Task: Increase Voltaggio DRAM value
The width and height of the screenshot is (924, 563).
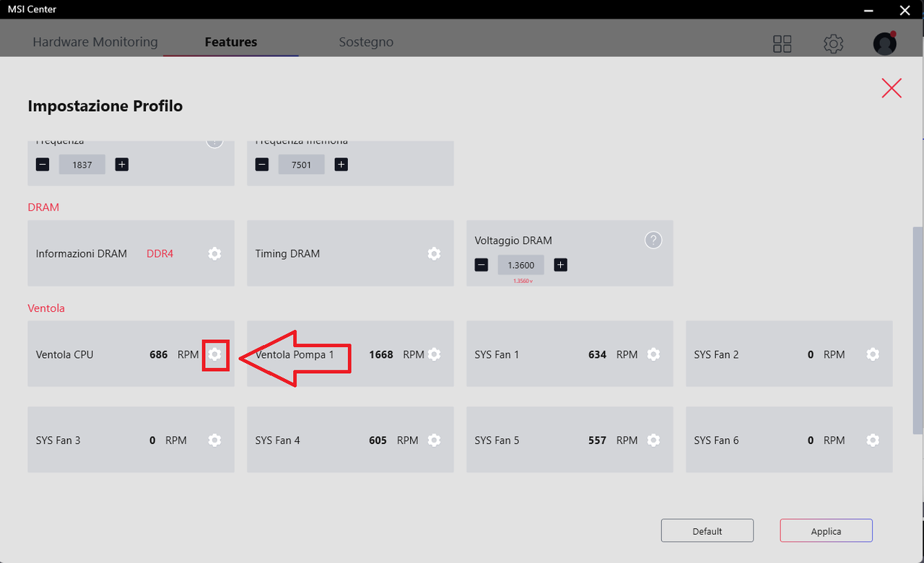Action: coord(561,265)
